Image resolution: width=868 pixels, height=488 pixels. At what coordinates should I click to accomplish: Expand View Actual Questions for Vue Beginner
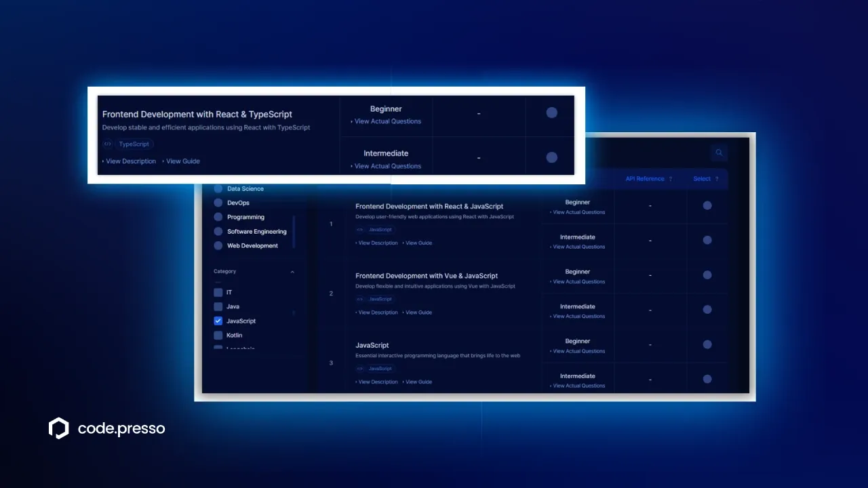(x=578, y=282)
